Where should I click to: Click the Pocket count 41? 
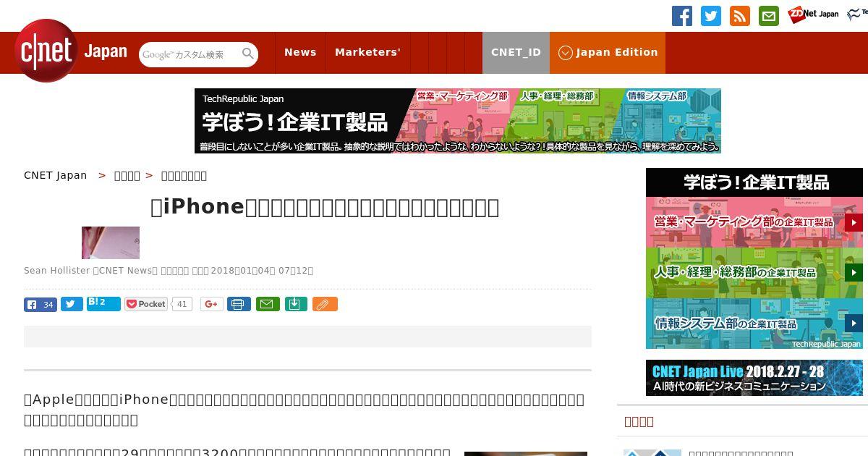coord(182,304)
